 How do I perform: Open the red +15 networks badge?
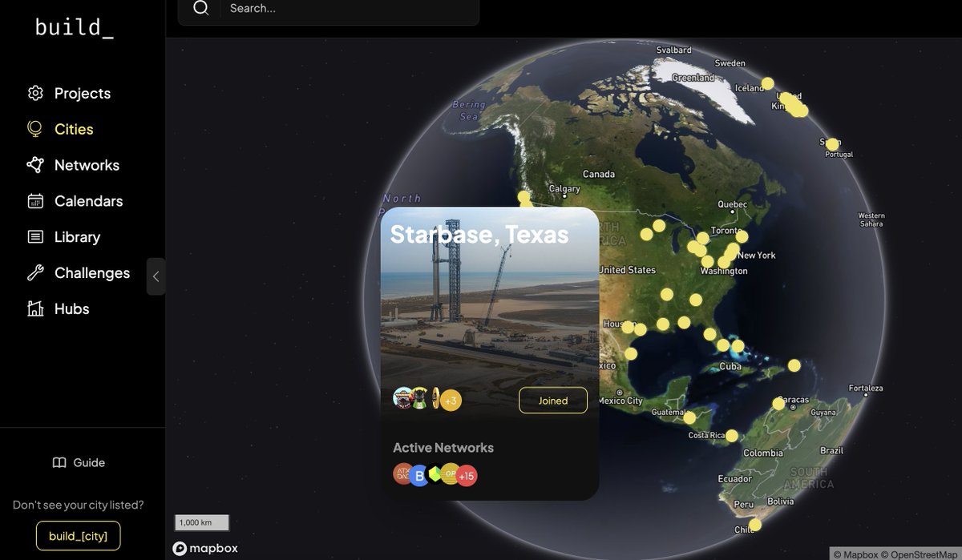pos(467,476)
